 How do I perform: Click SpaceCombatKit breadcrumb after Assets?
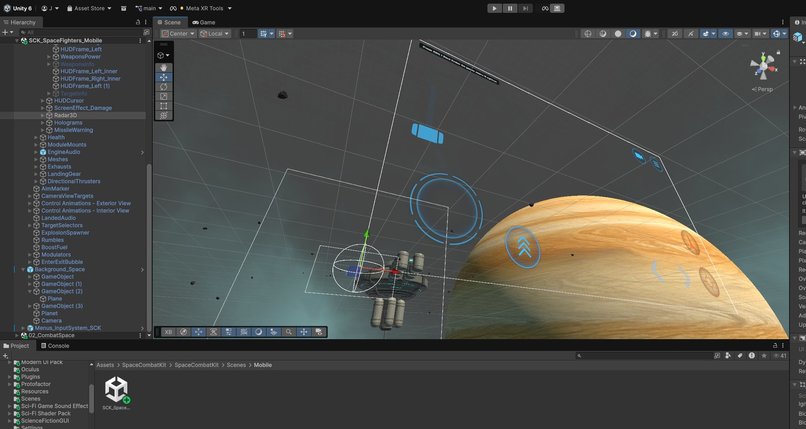pyautogui.click(x=144, y=365)
